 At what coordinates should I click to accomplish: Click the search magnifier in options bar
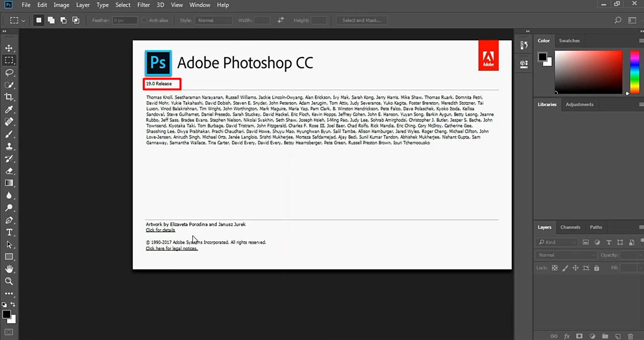[x=618, y=20]
